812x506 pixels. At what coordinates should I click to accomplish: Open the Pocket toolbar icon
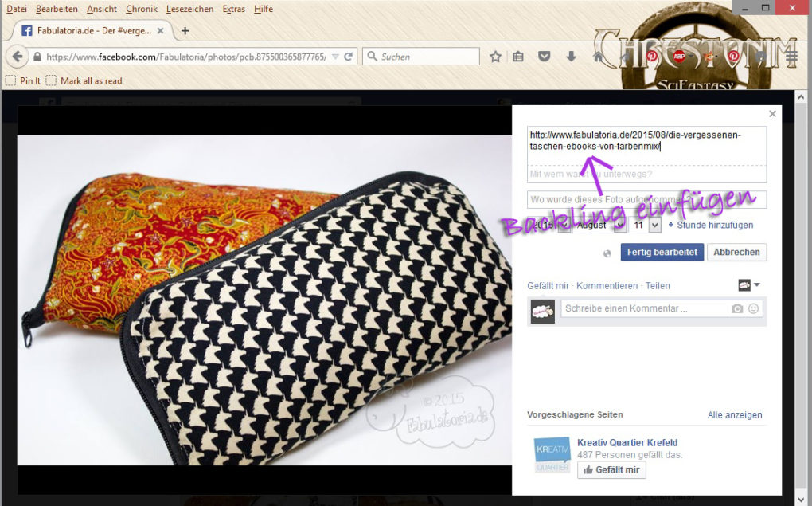[x=545, y=57]
